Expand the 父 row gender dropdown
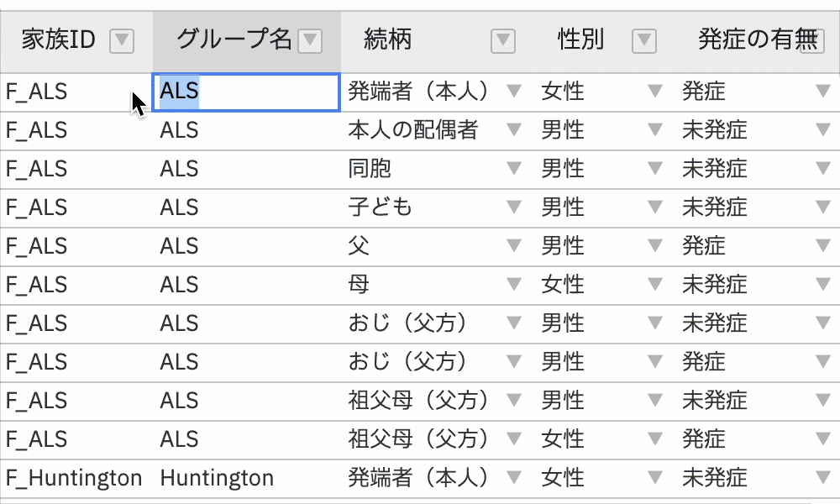Image resolution: width=840 pixels, height=504 pixels. 654,245
